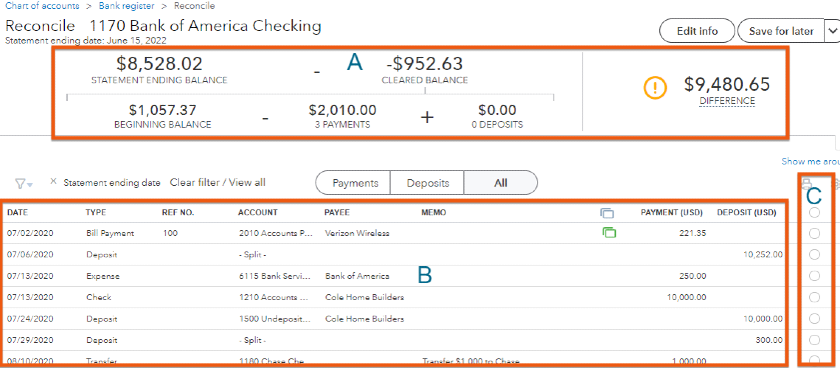840x368 pixels.
Task: Remove the Statement ending date filter X
Action: (53, 182)
